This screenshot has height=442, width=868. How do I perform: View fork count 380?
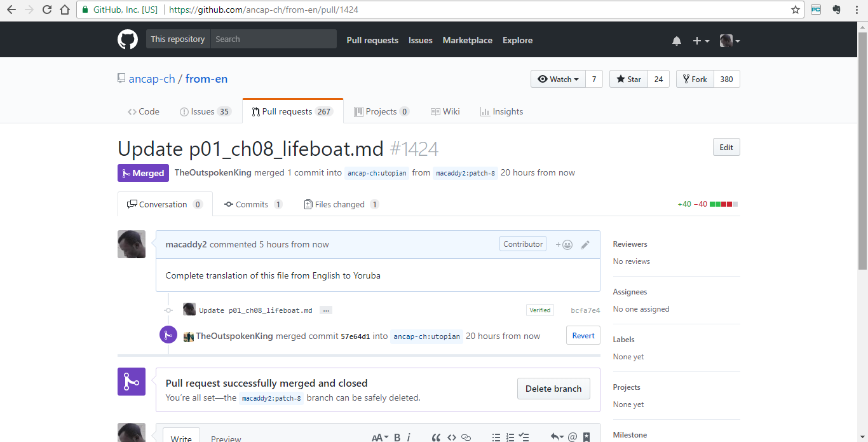tap(727, 79)
